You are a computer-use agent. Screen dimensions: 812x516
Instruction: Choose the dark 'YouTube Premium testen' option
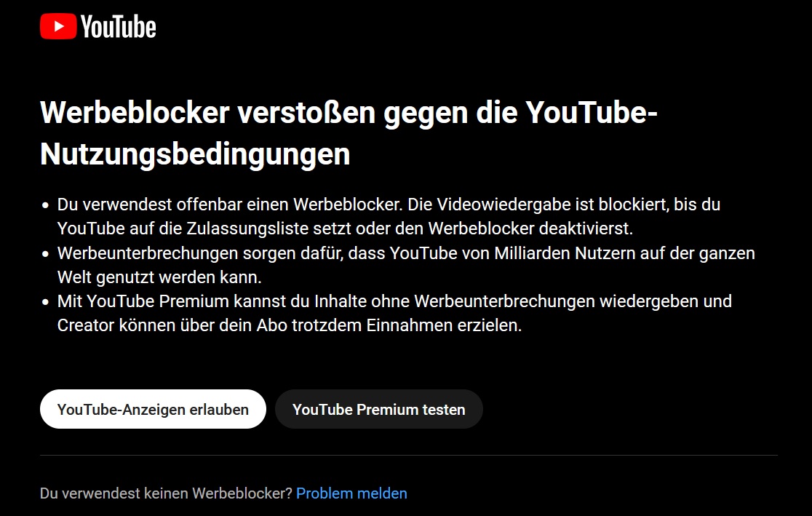pos(378,409)
